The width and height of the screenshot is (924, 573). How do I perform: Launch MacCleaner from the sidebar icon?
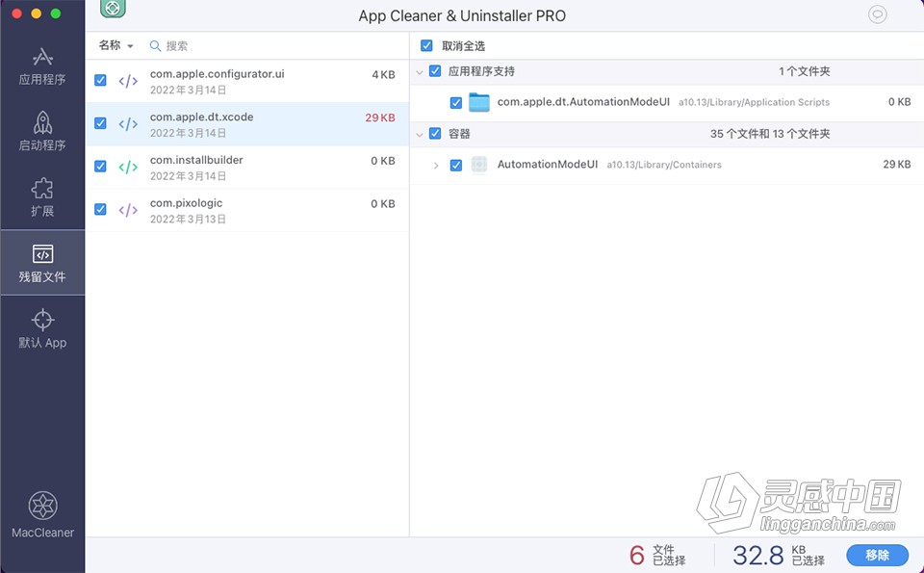pos(41,513)
